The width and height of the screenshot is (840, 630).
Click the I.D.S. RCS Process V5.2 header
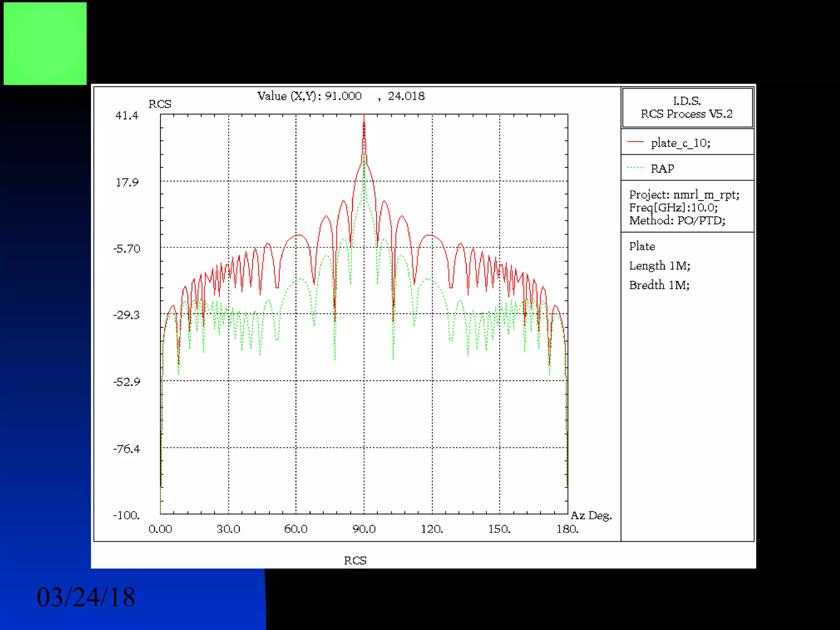687,107
